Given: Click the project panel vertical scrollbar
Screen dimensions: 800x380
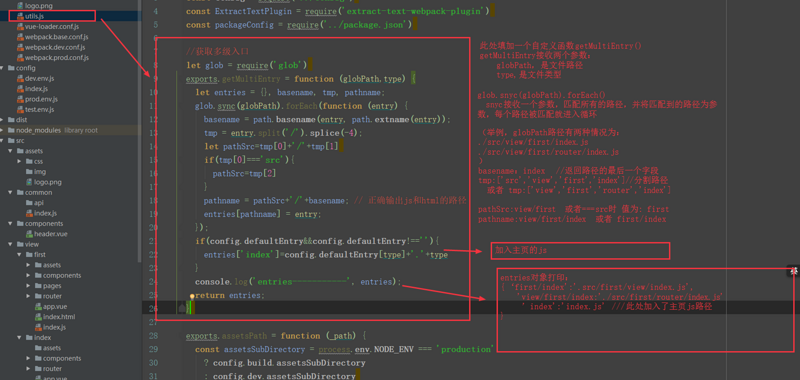Looking at the screenshot, I should tap(140, 131).
